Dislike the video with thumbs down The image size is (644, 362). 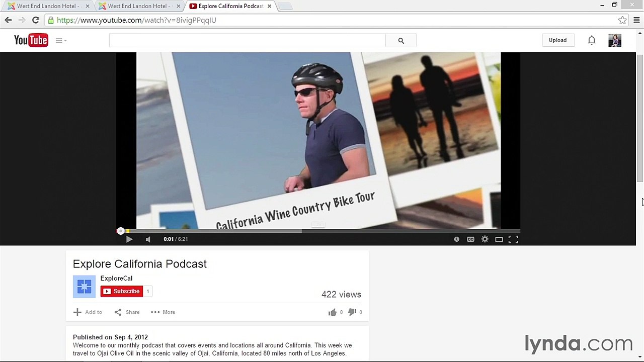click(x=352, y=312)
